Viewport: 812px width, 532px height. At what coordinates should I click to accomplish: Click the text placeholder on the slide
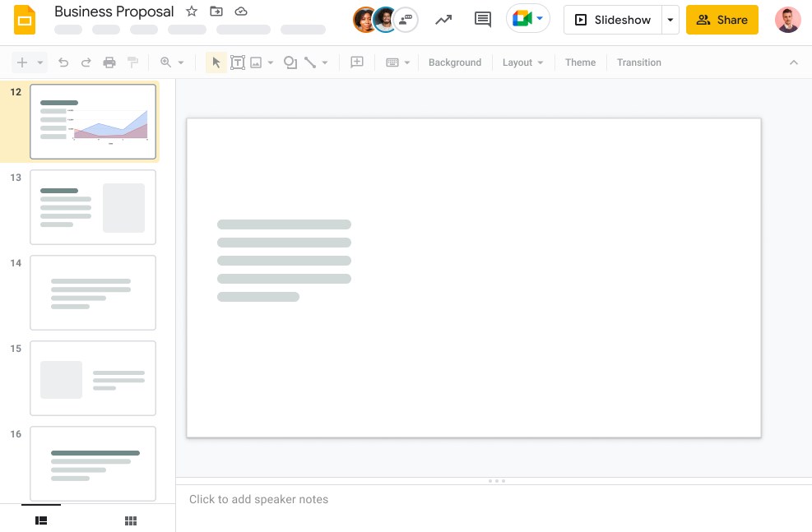pyautogui.click(x=284, y=261)
